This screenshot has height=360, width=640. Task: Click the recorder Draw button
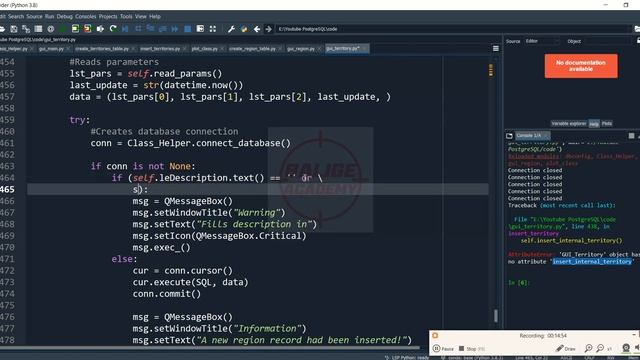click(566, 349)
